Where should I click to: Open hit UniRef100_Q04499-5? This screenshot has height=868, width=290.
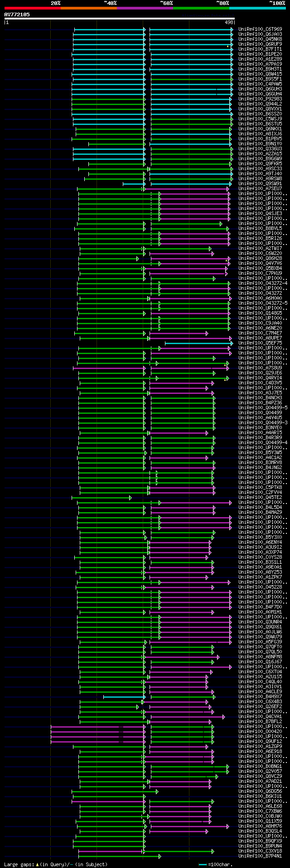point(263,408)
